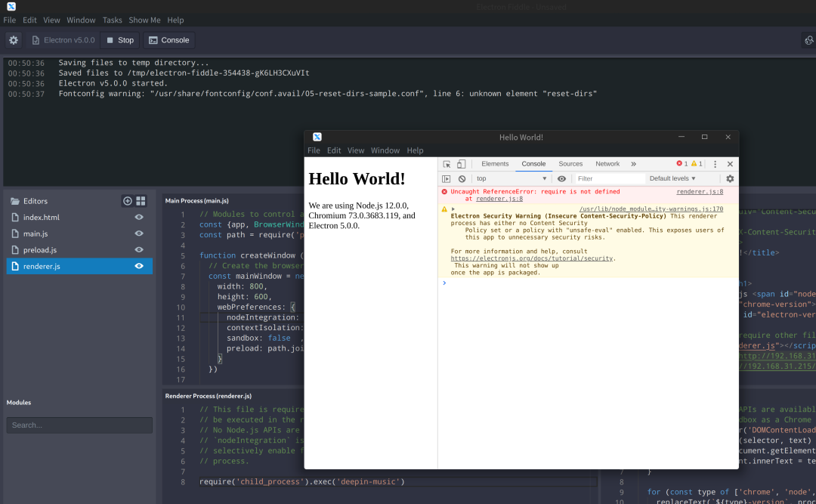Open the Default levels dropdown
Image resolution: width=816 pixels, height=504 pixels.
pyautogui.click(x=672, y=178)
